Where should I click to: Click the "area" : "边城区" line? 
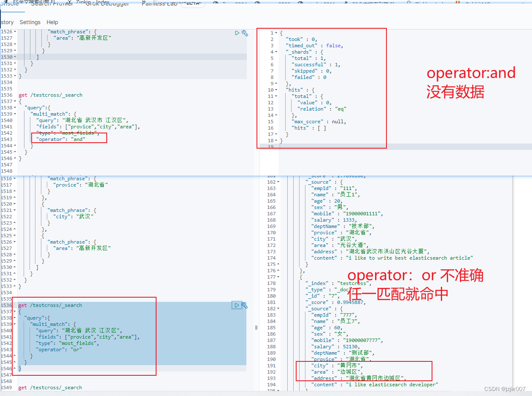click(x=338, y=372)
